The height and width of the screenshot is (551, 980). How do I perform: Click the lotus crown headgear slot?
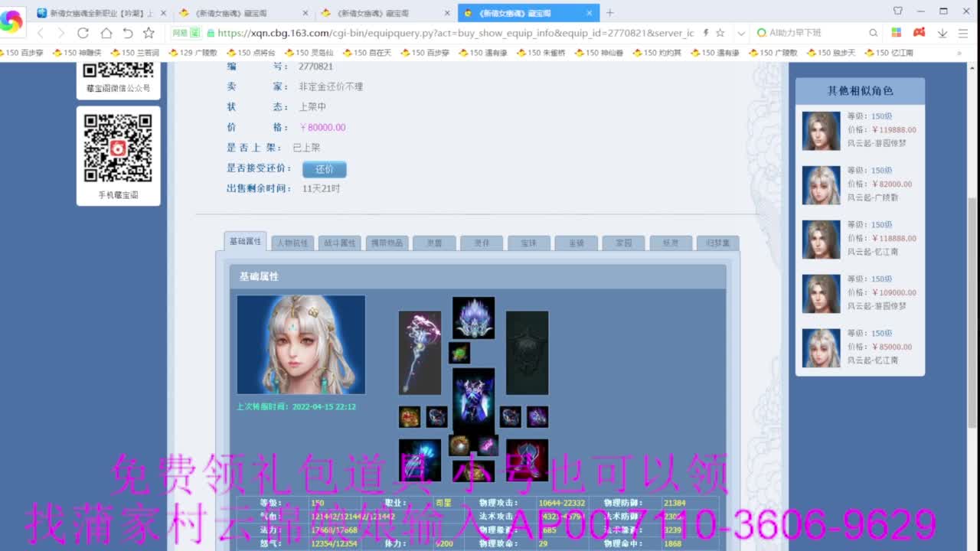pos(473,318)
